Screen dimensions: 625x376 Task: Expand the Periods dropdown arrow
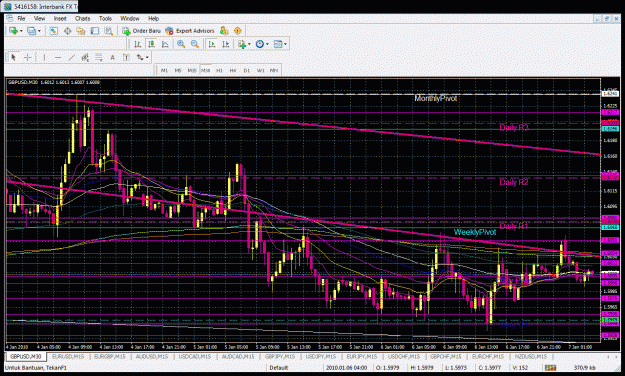(x=267, y=44)
